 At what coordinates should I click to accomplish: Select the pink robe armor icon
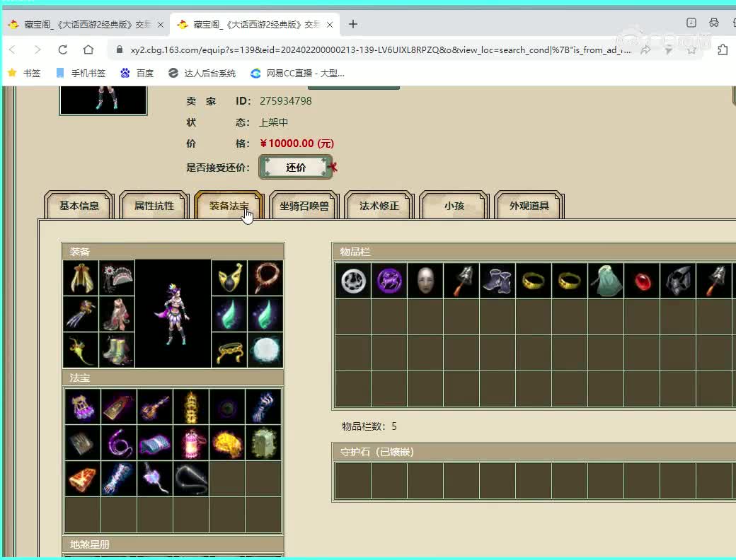pyautogui.click(x=117, y=314)
